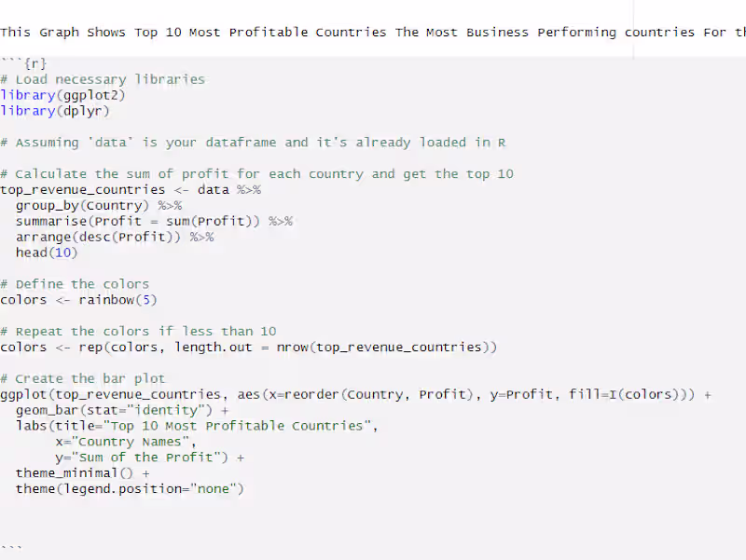Place cursor on the head(10) line
This screenshot has width=746, height=560.
[x=47, y=253]
